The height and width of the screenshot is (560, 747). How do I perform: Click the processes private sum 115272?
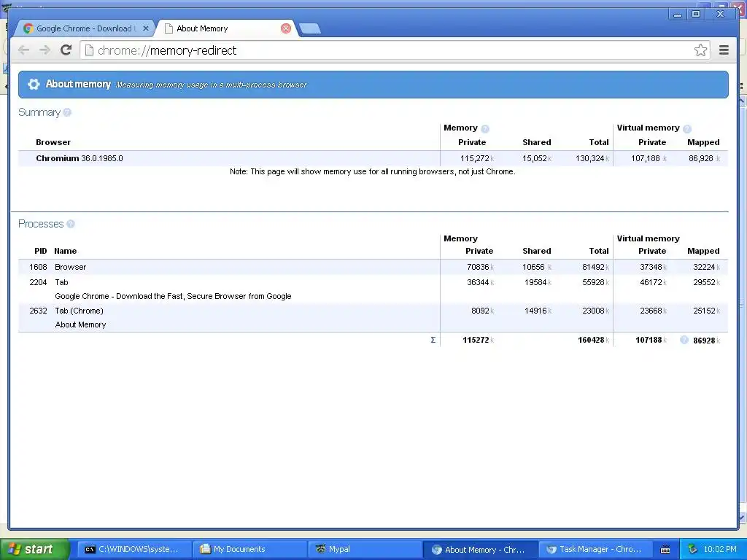[476, 340]
